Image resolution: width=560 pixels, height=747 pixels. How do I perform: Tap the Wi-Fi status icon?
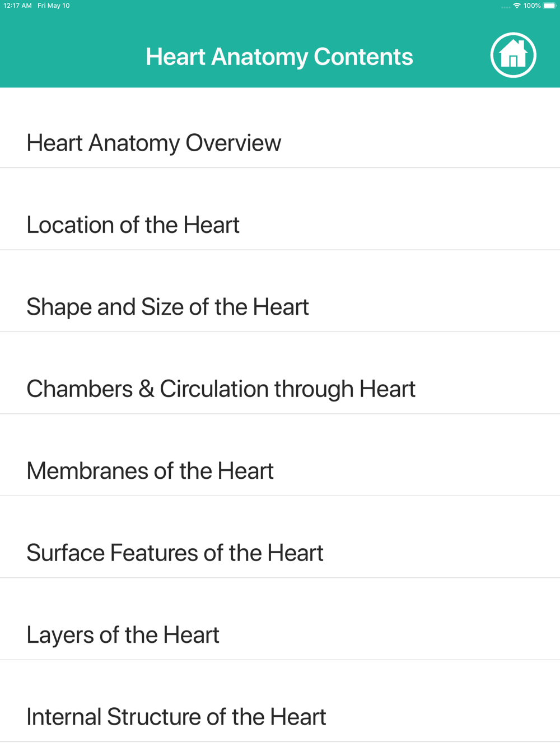(517, 6)
